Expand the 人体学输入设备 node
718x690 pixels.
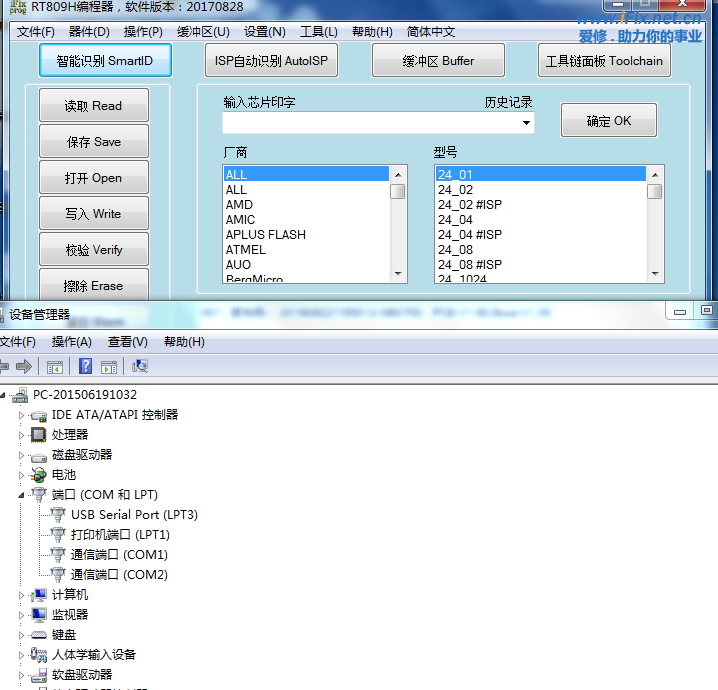(x=21, y=655)
